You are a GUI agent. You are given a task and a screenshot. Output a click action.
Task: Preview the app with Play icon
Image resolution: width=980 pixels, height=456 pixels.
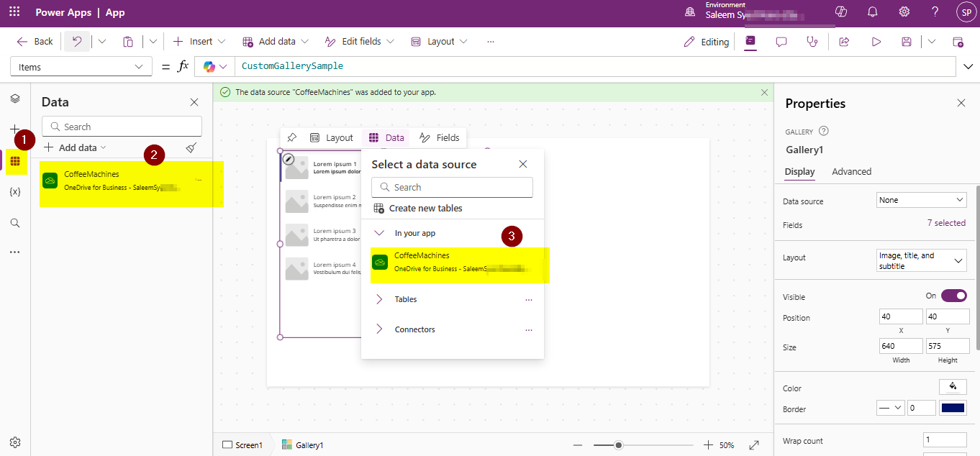(876, 42)
